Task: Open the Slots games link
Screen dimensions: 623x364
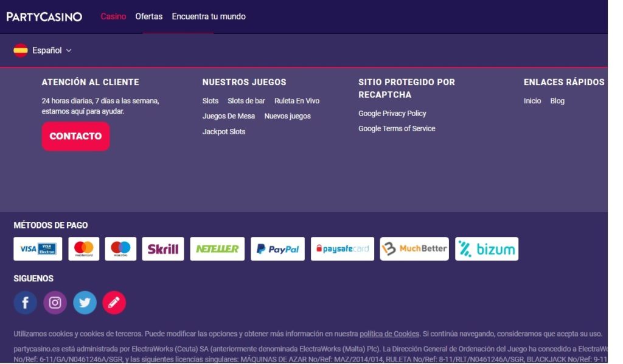Action: (x=210, y=101)
